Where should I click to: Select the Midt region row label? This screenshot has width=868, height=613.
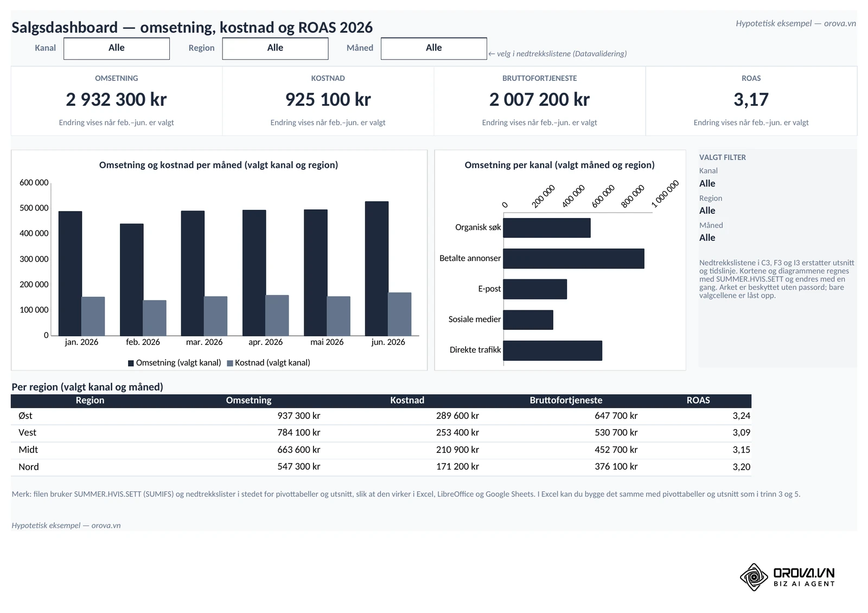click(x=28, y=450)
